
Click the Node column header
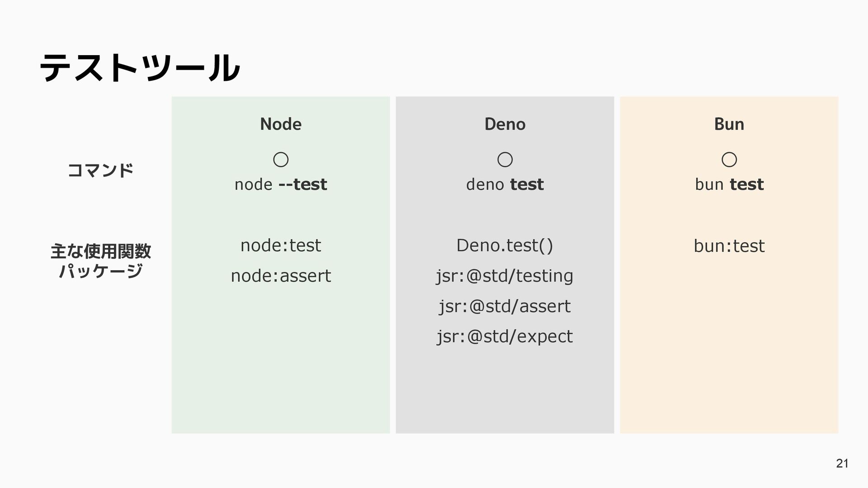pos(281,124)
